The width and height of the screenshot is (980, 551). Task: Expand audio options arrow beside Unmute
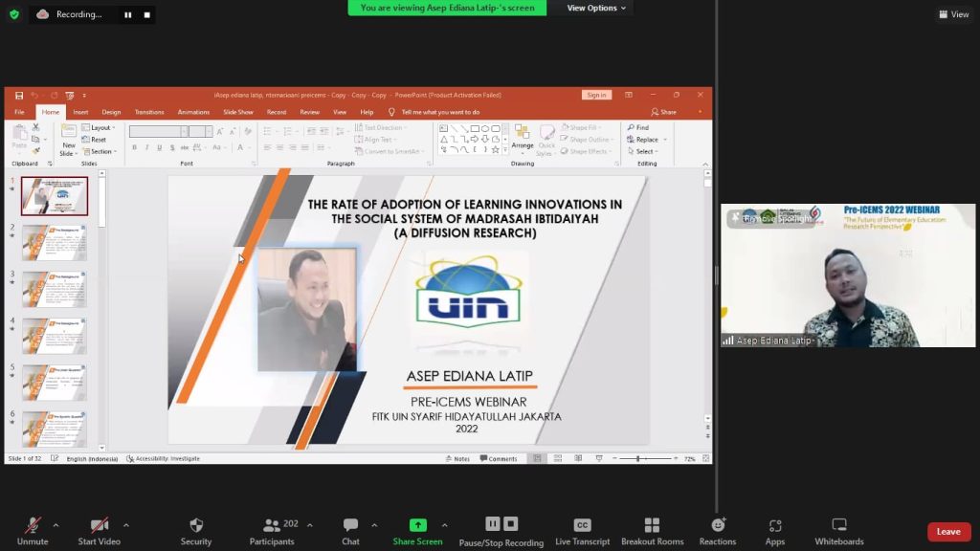coord(56,525)
